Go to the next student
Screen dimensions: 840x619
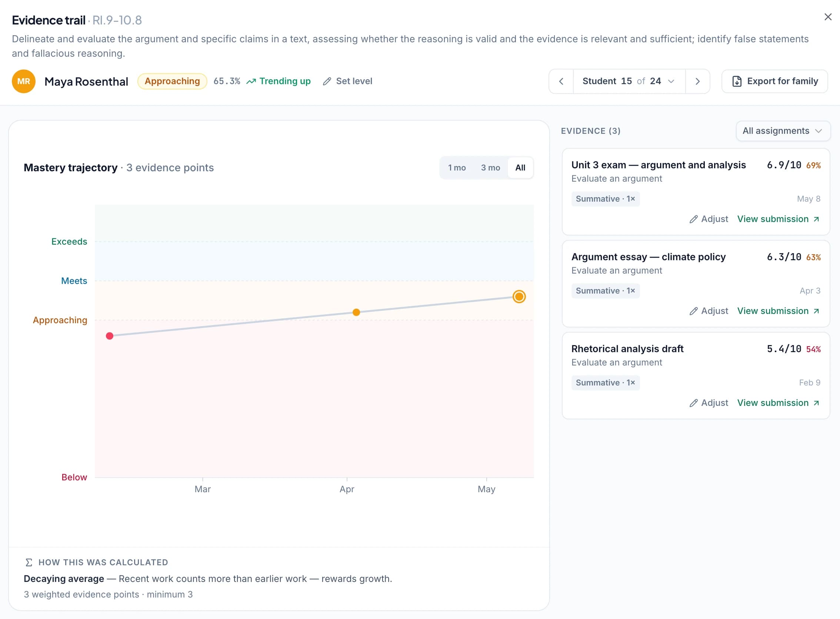click(697, 81)
